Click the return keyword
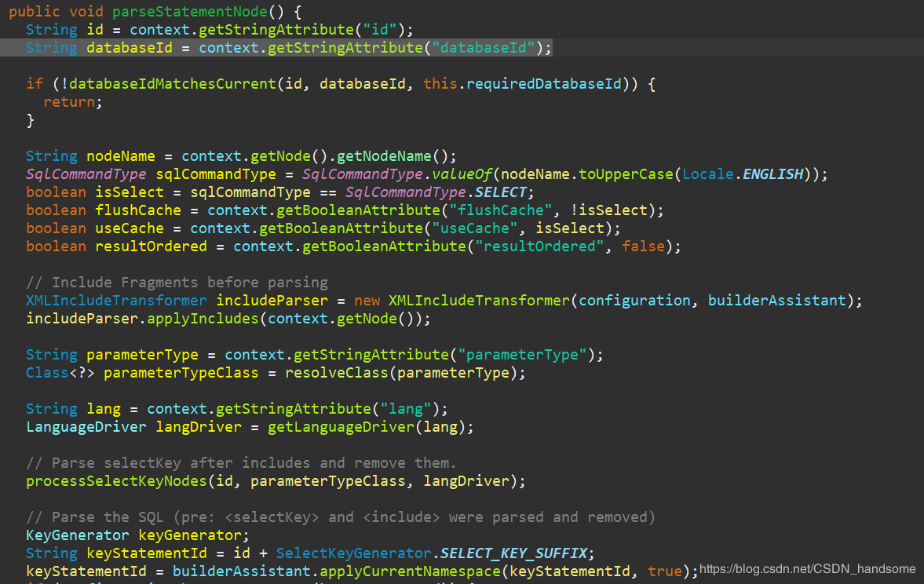Image resolution: width=924 pixels, height=584 pixels. tap(69, 102)
